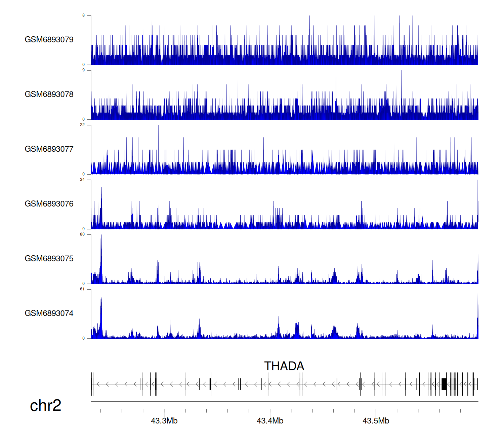Click the y-axis maximum value 9
Viewport: 504px width, 444px height.
(x=83, y=70)
